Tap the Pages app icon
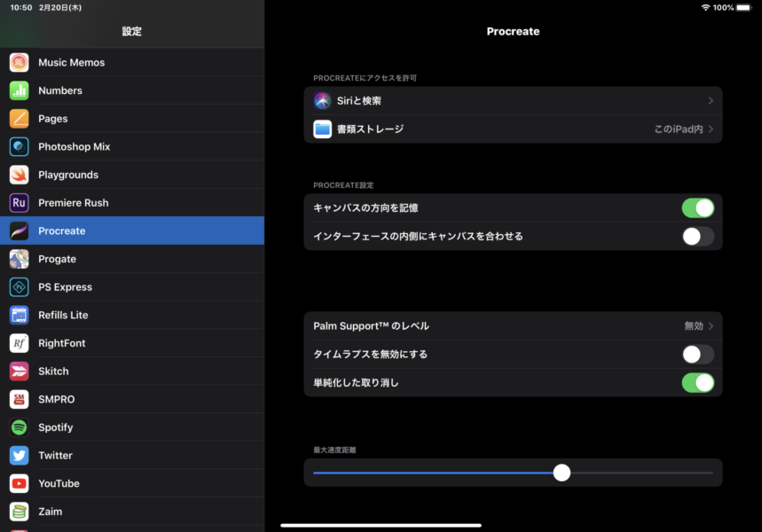The image size is (762, 532). [x=19, y=119]
